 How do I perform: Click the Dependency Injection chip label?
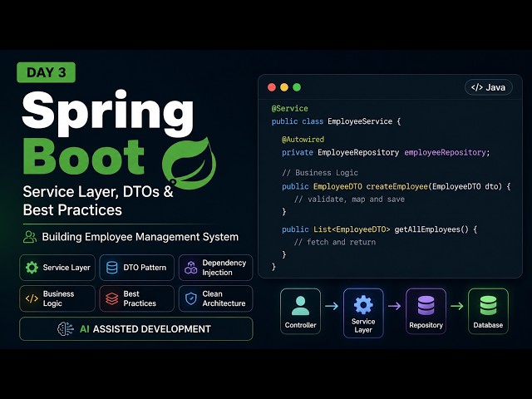224,268
